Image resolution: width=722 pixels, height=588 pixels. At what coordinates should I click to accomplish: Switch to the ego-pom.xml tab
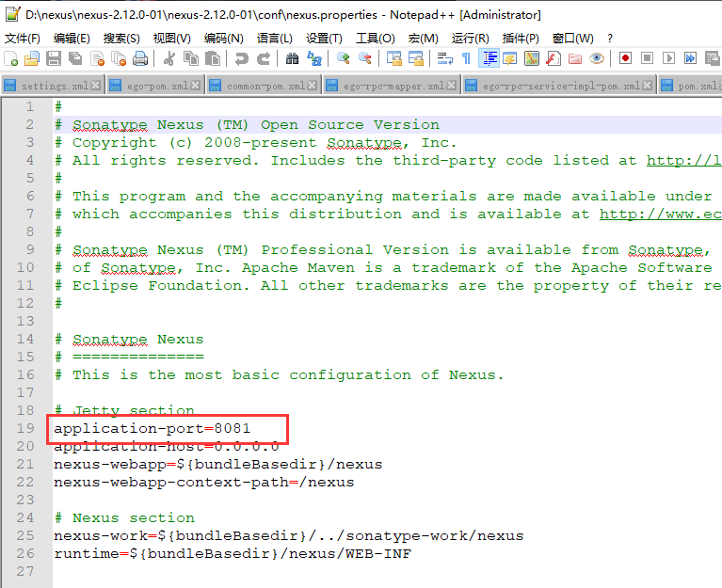(x=157, y=86)
